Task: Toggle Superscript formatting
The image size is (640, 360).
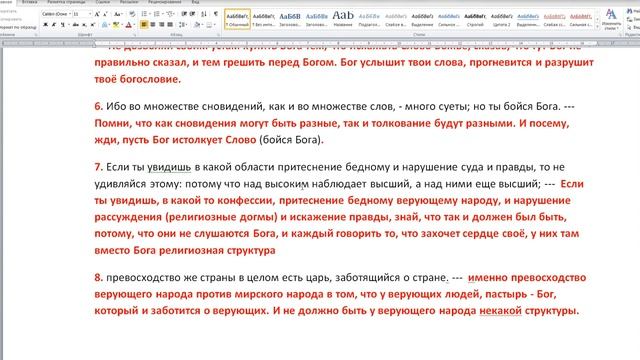Action: coord(93,25)
